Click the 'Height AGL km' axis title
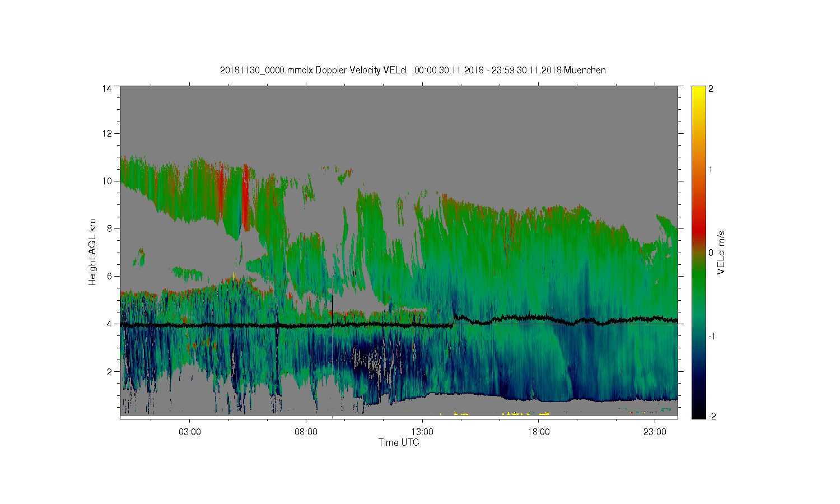The height and width of the screenshot is (504, 840). (x=92, y=252)
